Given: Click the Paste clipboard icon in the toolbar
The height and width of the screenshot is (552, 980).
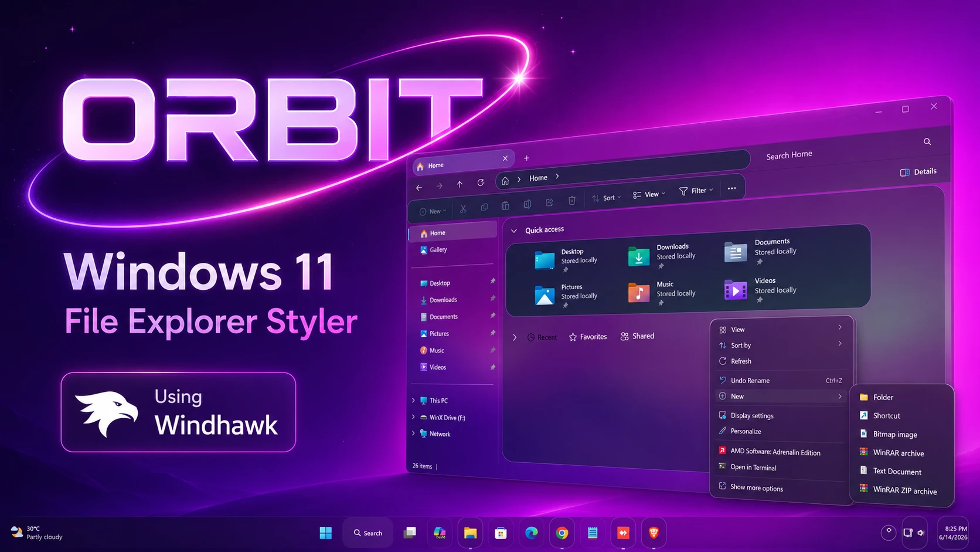Looking at the screenshot, I should coord(505,205).
